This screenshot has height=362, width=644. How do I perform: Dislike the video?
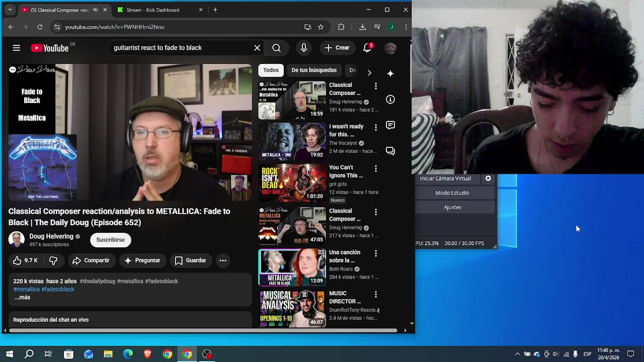click(53, 260)
